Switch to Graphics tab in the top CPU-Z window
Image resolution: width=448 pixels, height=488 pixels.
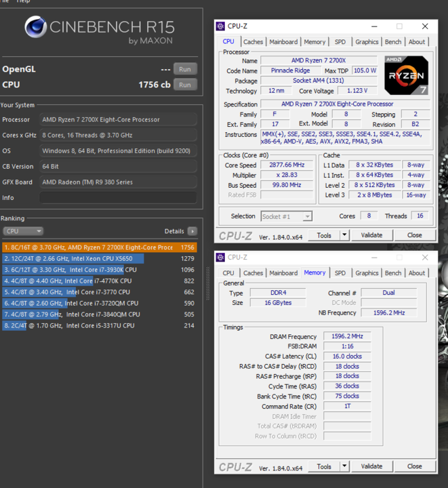tap(367, 42)
